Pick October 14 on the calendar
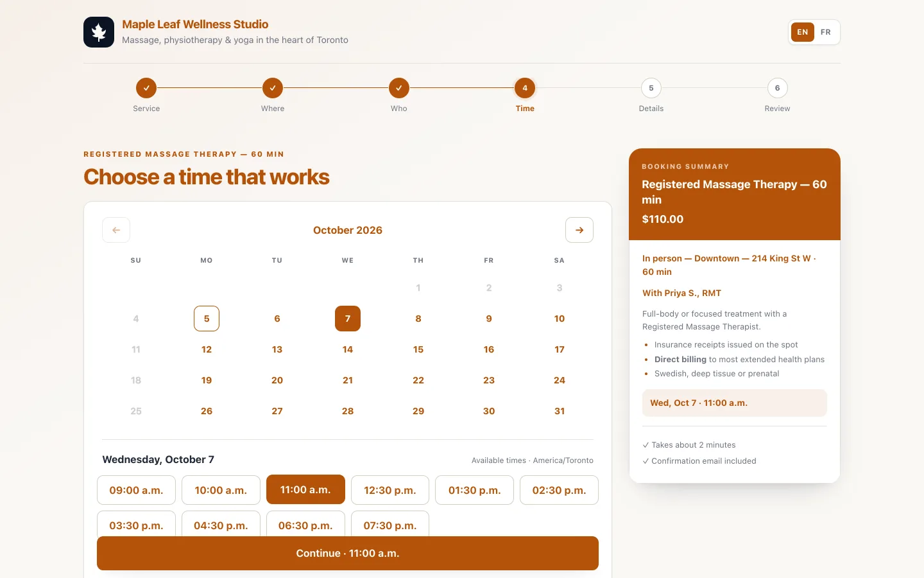The width and height of the screenshot is (924, 578). pyautogui.click(x=348, y=349)
